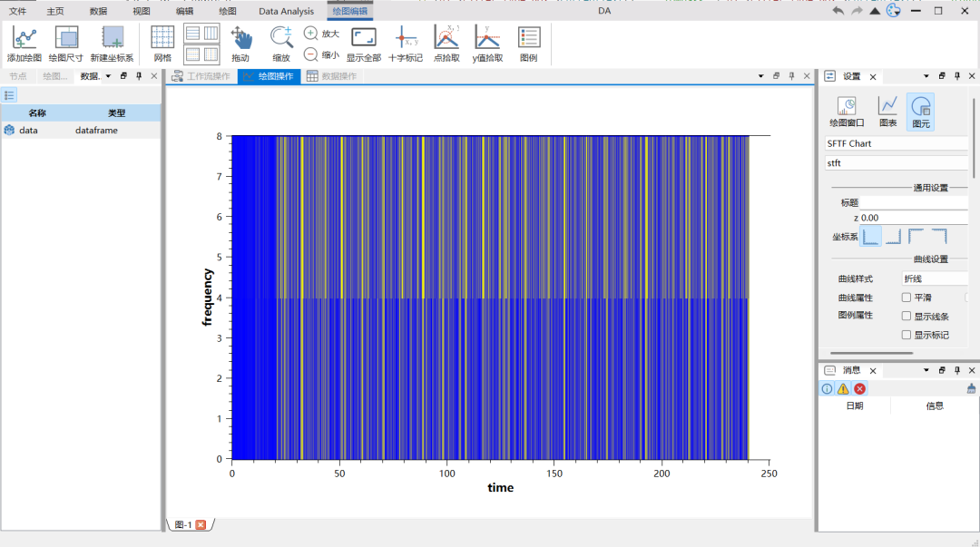
Task: Select 图元 item settings icon
Action: [x=921, y=112]
